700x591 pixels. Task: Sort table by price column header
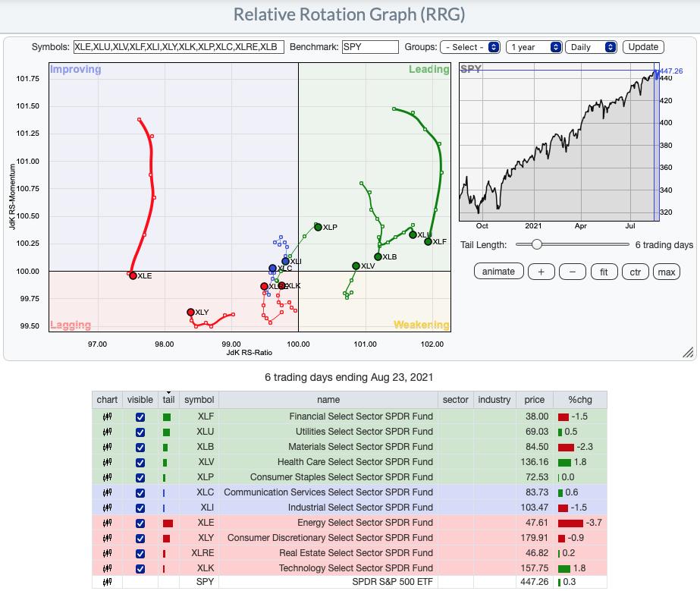click(x=535, y=400)
